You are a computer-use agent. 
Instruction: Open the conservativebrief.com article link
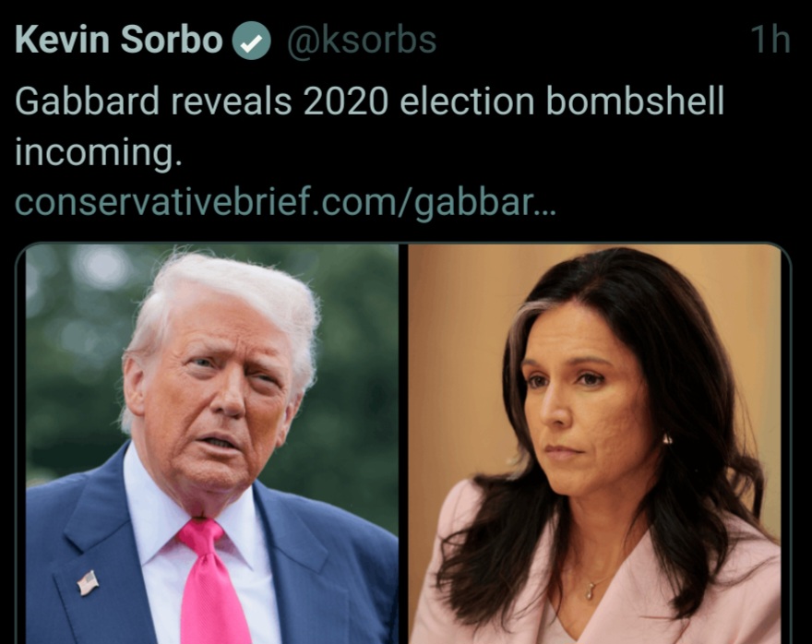tap(285, 203)
